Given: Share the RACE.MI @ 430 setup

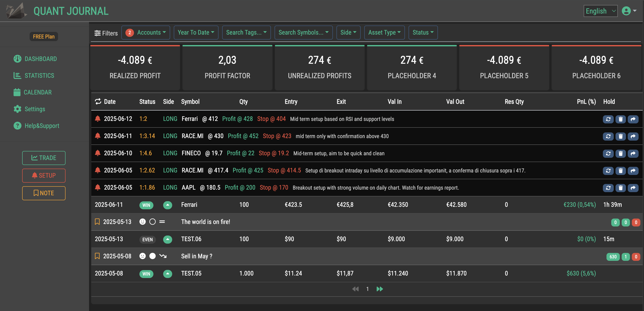Looking at the screenshot, I should [633, 137].
